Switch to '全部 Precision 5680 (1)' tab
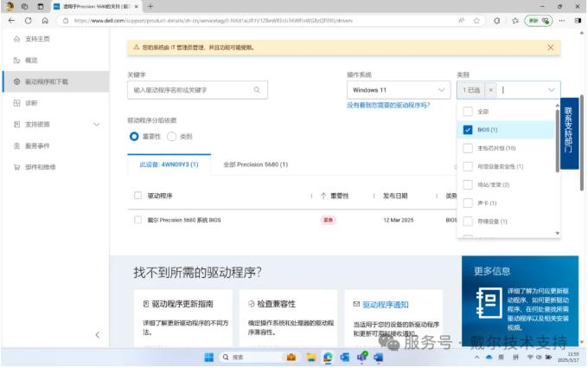 [x=255, y=165]
